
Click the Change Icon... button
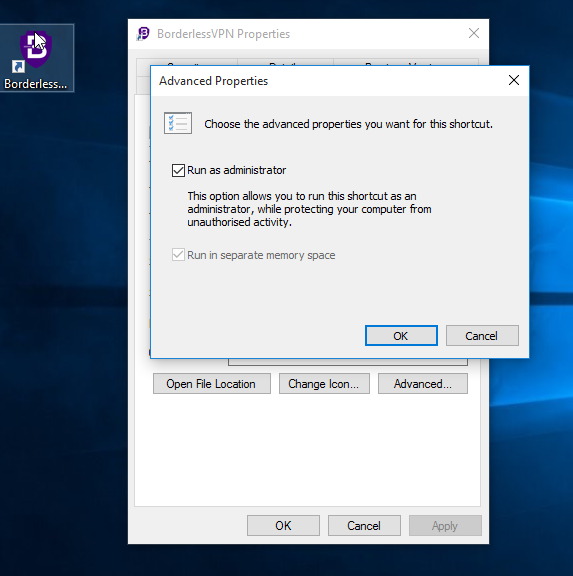pos(324,384)
